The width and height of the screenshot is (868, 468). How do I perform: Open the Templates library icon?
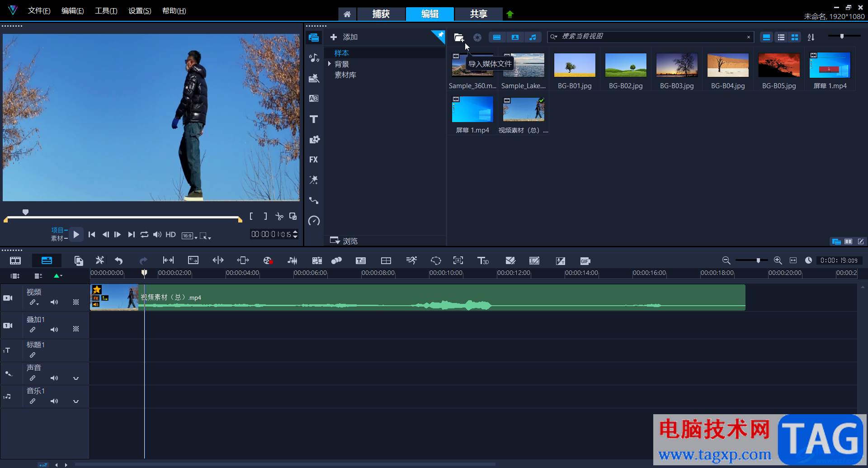click(x=314, y=78)
